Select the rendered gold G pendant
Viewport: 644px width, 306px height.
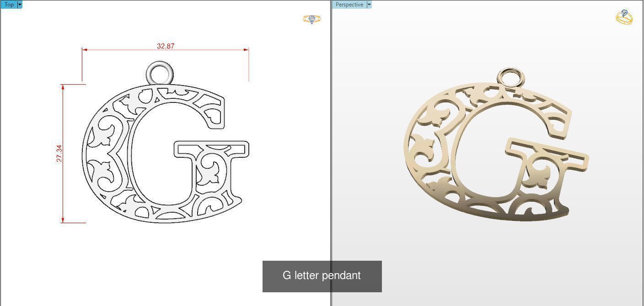(496, 152)
